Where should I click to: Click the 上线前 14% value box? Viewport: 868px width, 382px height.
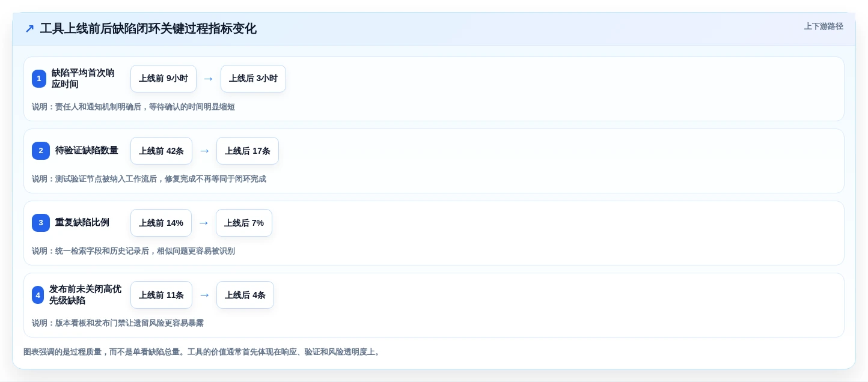(161, 223)
